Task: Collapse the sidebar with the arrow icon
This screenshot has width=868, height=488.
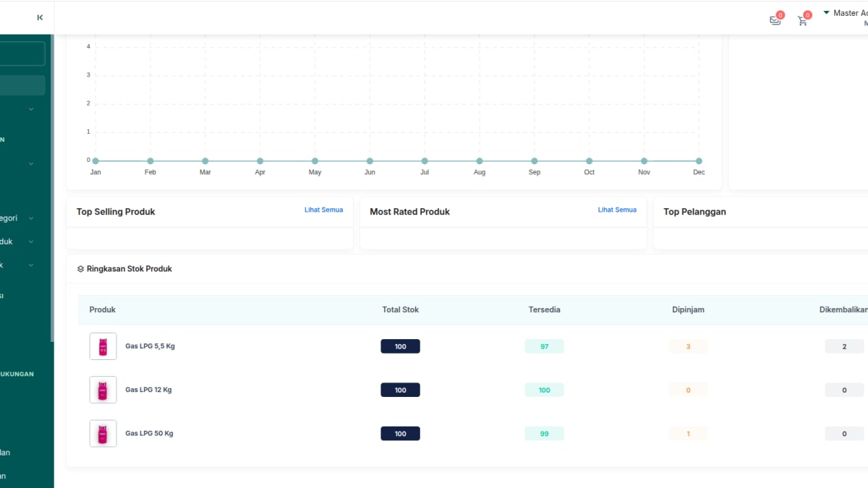Action: point(40,17)
